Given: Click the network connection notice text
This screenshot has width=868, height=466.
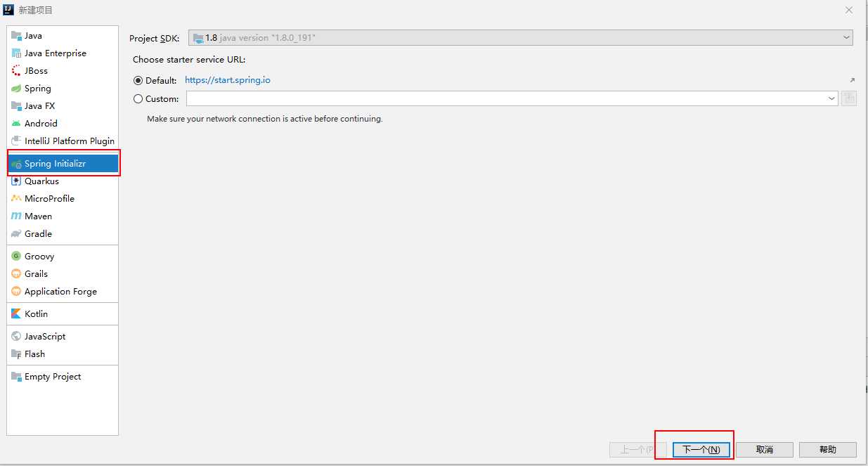Looking at the screenshot, I should point(265,119).
